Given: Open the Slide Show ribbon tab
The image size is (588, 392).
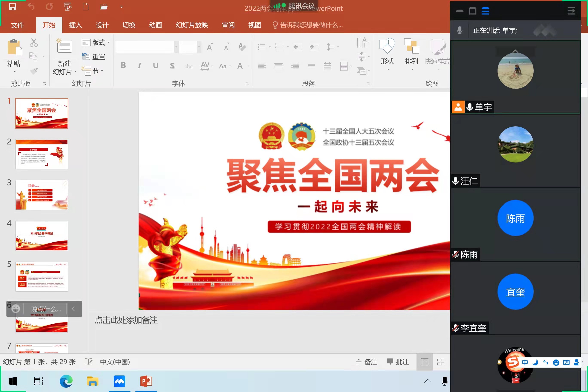Looking at the screenshot, I should click(192, 25).
